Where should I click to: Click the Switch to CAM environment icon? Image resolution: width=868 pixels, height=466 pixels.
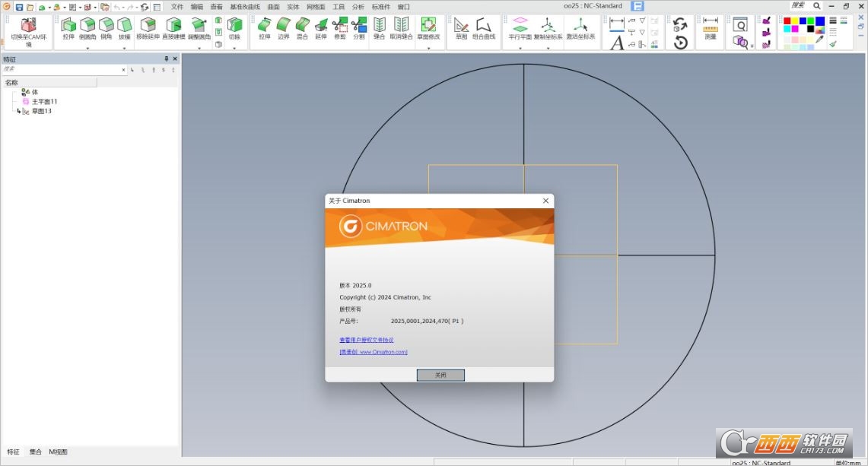click(28, 25)
